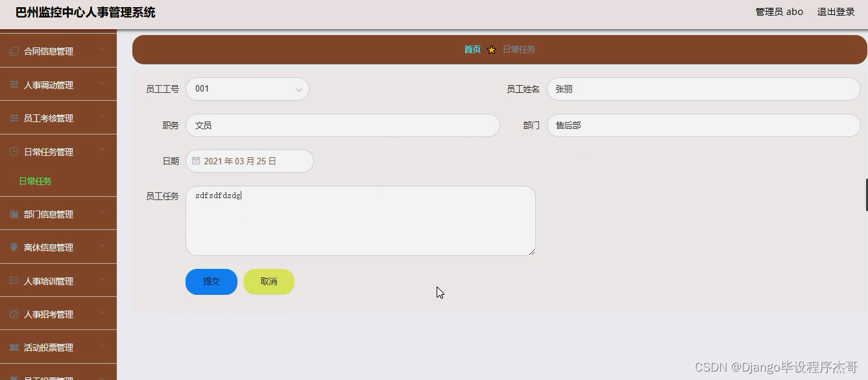Click the 部门 field containing 售后部
Screen dimensions: 868x380
point(704,125)
